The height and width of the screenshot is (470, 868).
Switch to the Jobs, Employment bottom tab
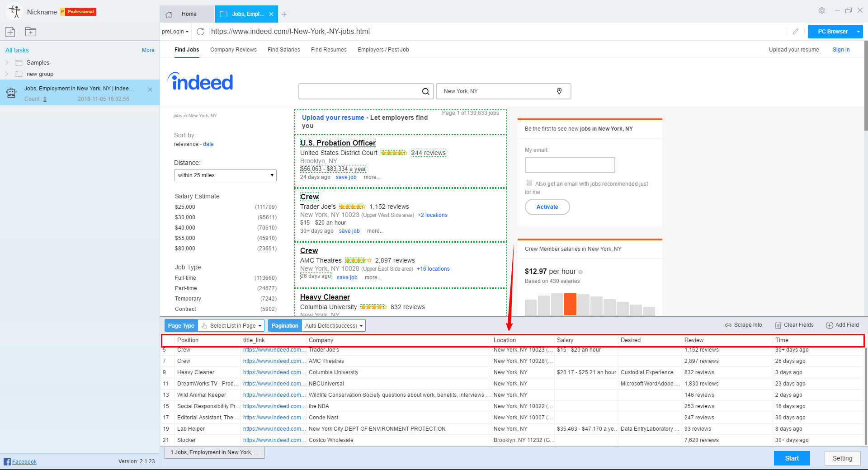[x=215, y=452]
